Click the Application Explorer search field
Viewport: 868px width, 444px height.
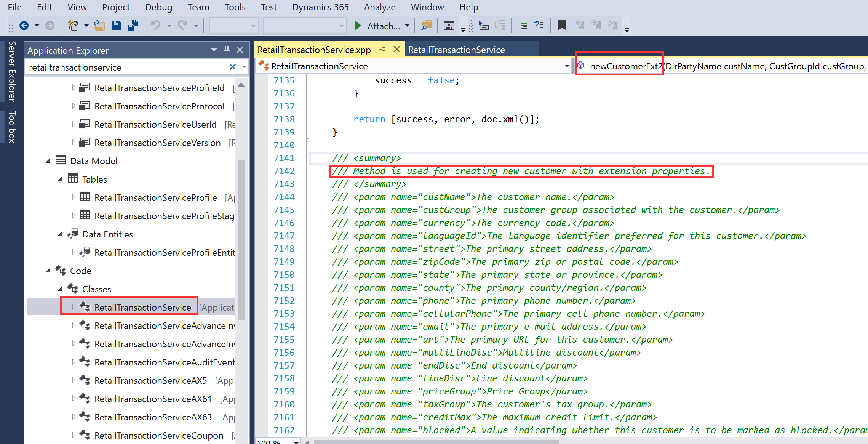point(127,67)
